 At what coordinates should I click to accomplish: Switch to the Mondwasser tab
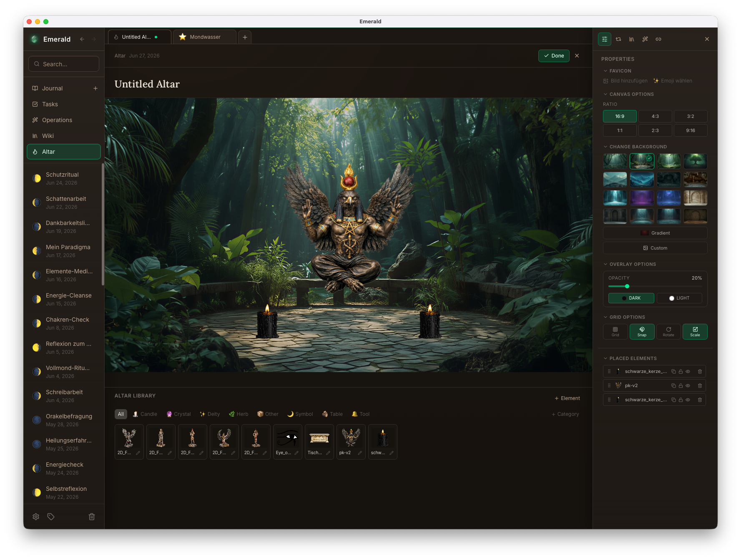pyautogui.click(x=205, y=37)
